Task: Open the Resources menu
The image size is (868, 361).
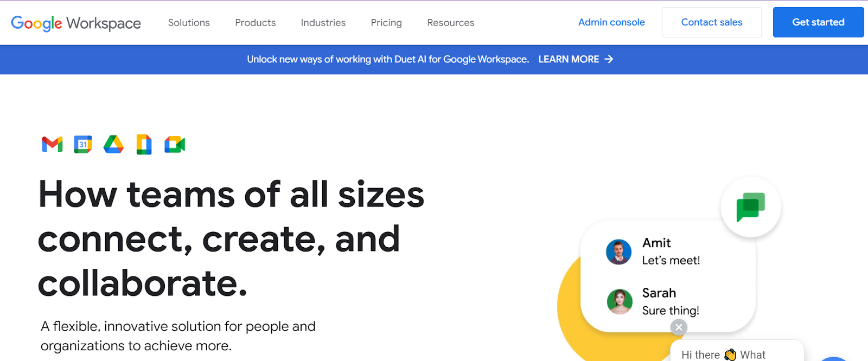Action: (451, 23)
